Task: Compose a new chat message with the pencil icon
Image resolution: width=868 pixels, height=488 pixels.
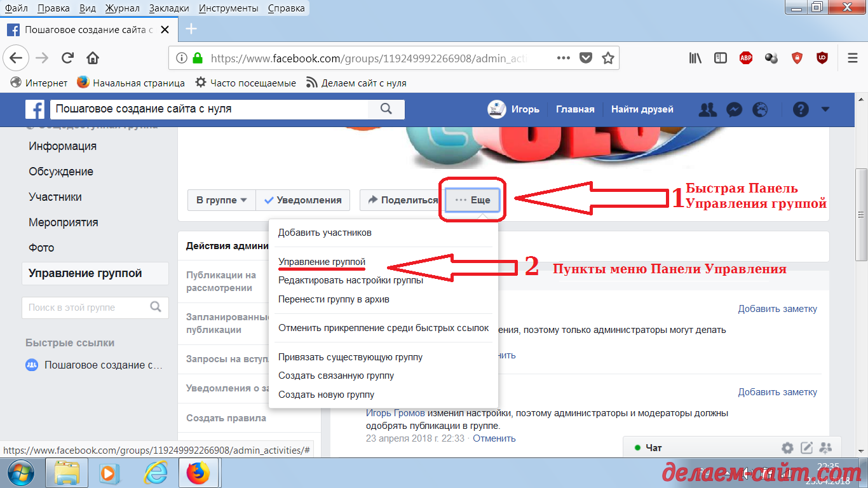Action: pos(806,447)
